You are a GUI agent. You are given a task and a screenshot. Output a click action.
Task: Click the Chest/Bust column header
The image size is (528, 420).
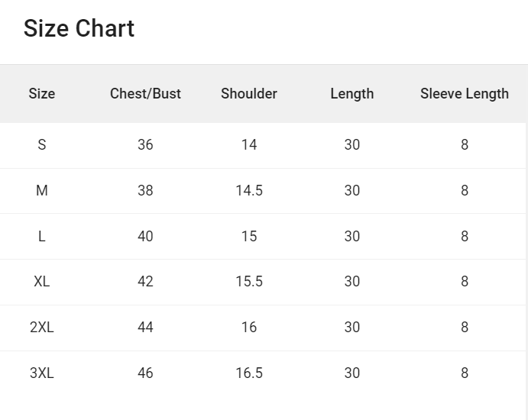coord(145,94)
